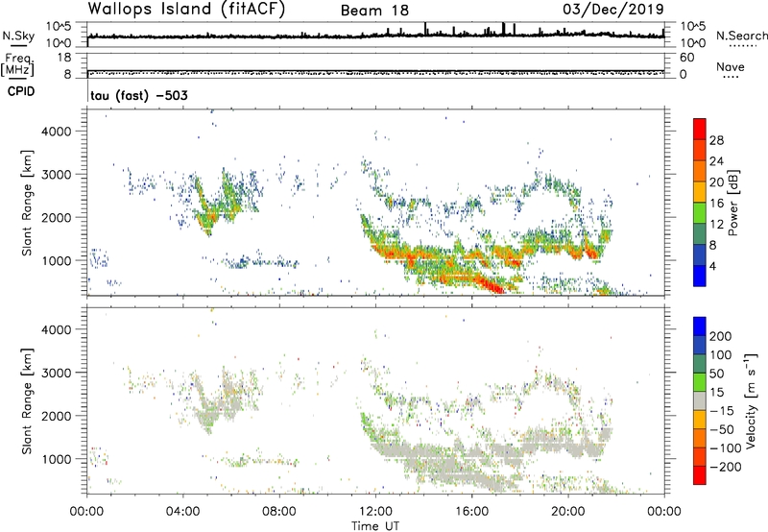Click the '28' tick on power scale
Viewport: 768px width, 532px height.
[716, 140]
